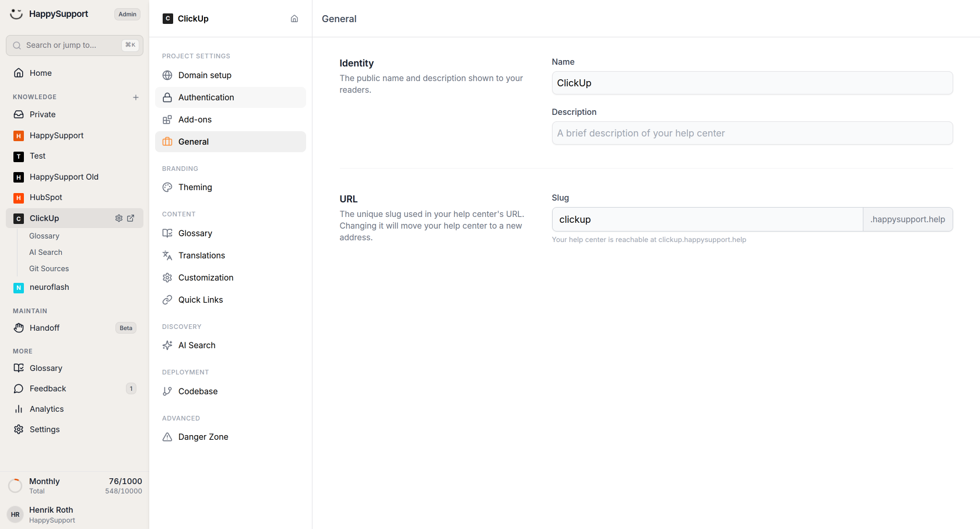Click the Quick Links chain icon
The image size is (980, 529).
[167, 300]
